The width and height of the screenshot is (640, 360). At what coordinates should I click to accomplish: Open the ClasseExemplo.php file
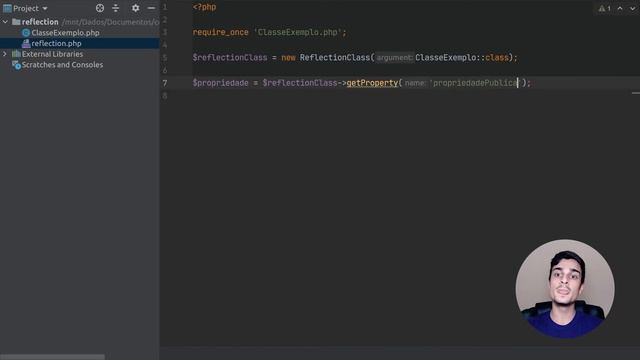pyautogui.click(x=65, y=33)
